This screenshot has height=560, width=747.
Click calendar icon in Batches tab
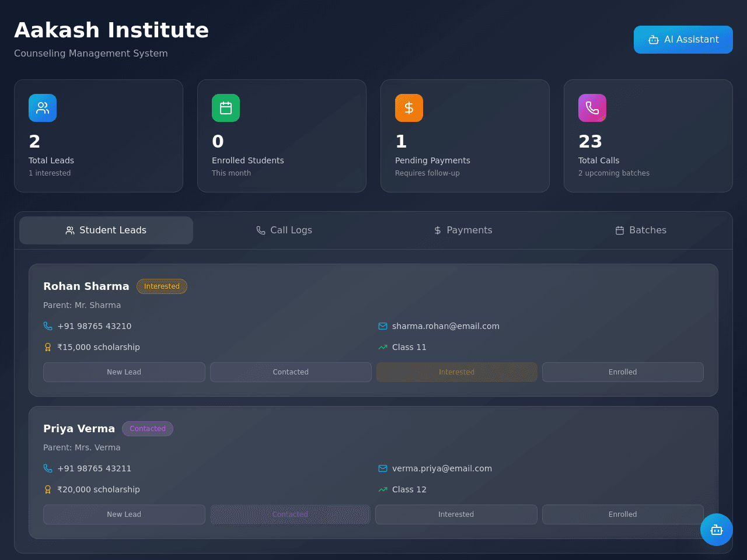click(x=620, y=230)
